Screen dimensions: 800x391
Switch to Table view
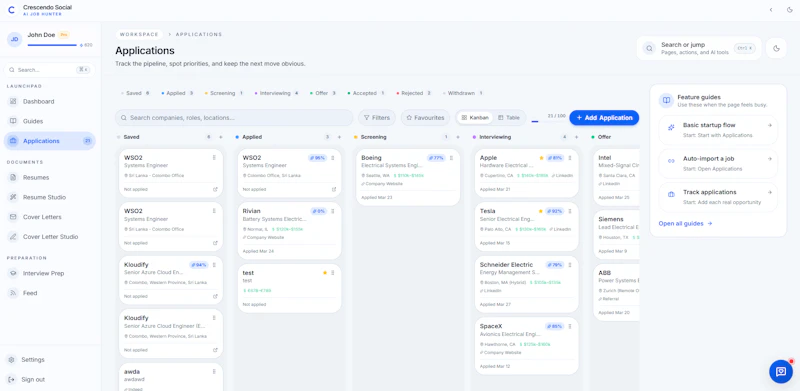click(x=509, y=118)
